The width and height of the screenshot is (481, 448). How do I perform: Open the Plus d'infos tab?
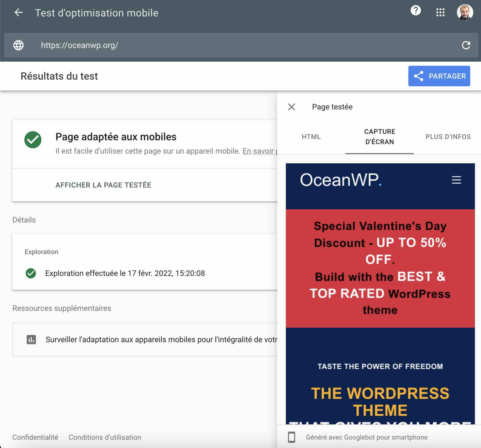pos(448,137)
